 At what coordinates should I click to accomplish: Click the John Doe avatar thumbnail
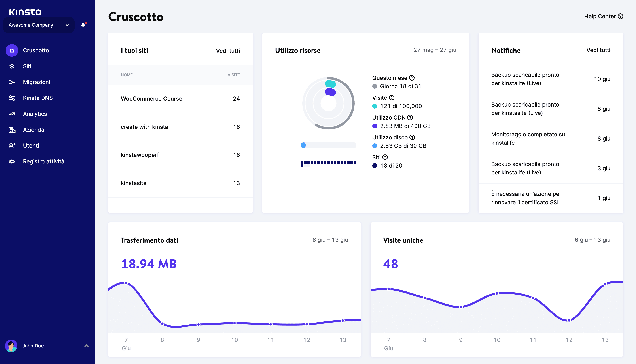12,345
